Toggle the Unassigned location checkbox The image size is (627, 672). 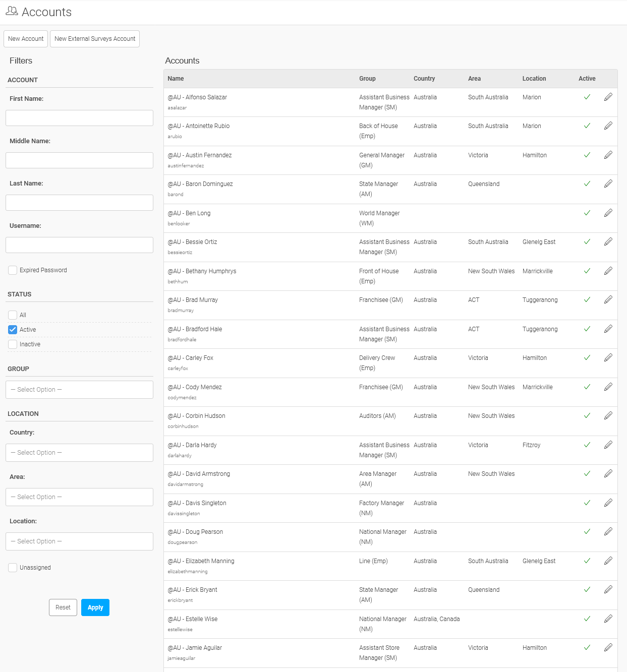13,568
